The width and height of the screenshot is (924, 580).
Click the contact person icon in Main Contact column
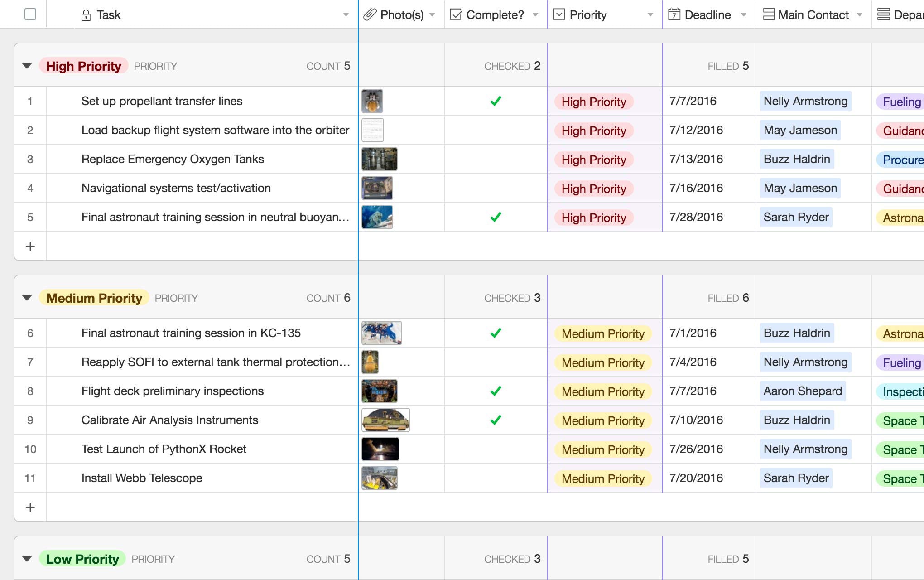[x=766, y=14]
